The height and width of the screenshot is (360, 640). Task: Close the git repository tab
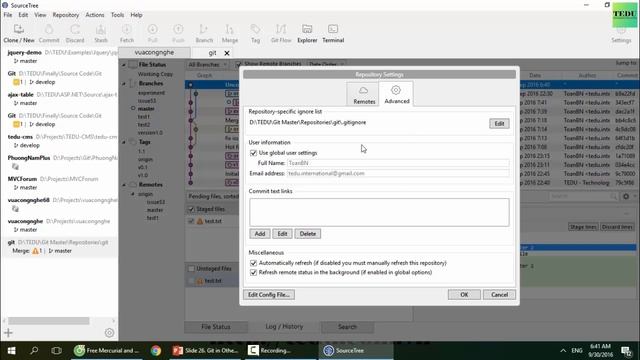point(227,53)
